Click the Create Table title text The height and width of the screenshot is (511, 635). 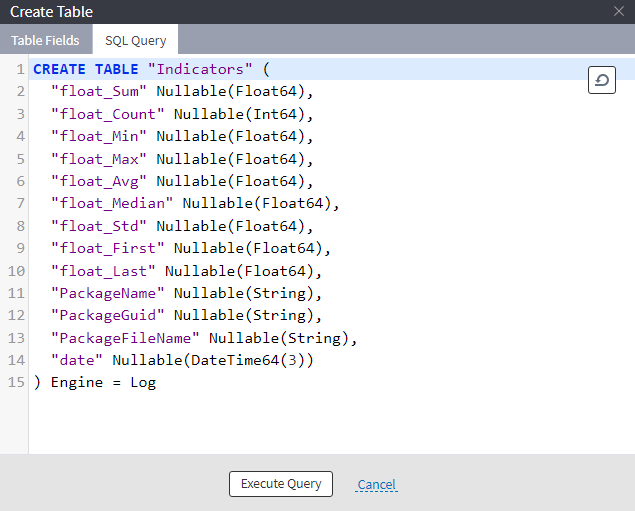[51, 12]
